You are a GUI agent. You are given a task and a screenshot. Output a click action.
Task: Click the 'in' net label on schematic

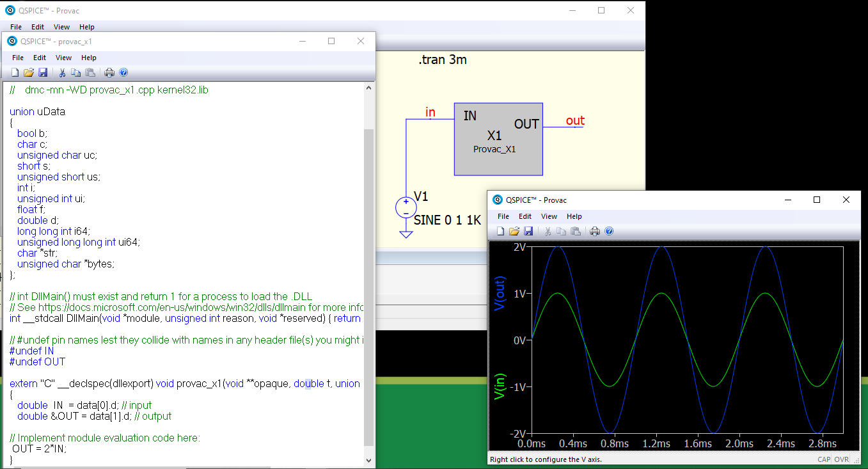pyautogui.click(x=430, y=113)
